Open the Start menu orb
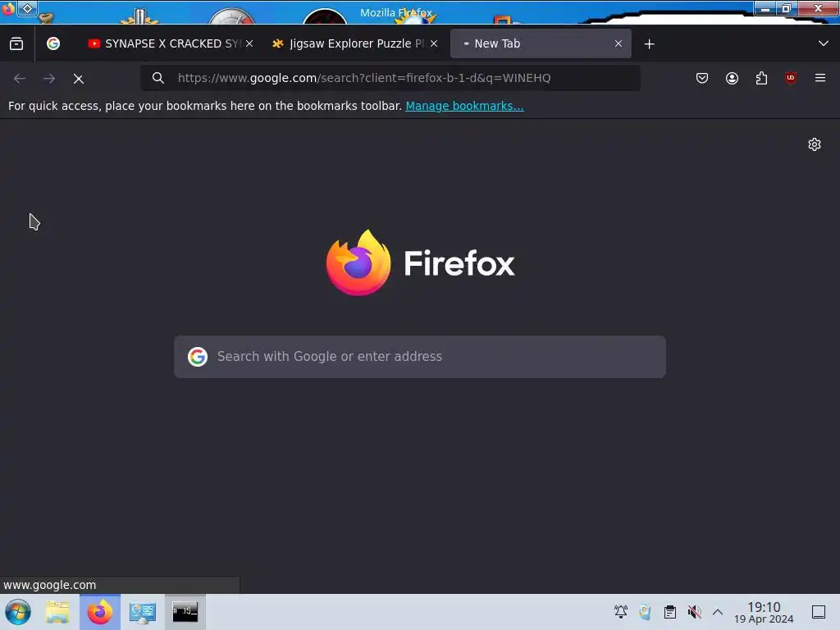 point(18,612)
